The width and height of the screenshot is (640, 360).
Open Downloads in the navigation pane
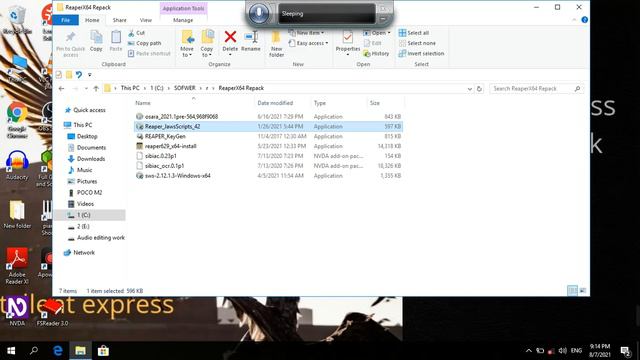[x=91, y=159]
